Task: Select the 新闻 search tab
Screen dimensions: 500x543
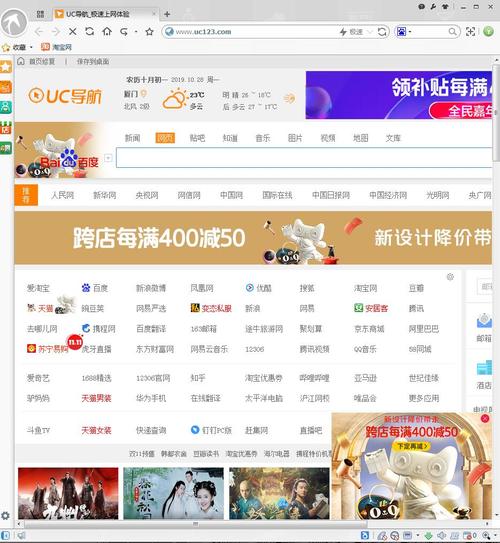Action: click(132, 138)
